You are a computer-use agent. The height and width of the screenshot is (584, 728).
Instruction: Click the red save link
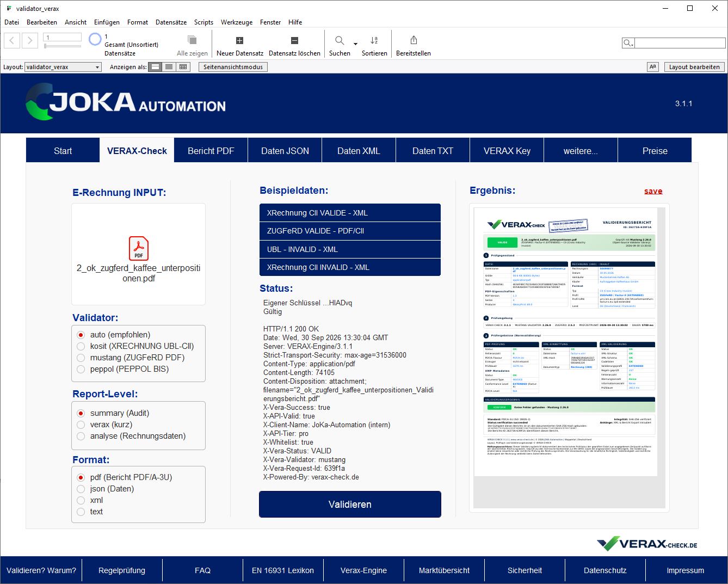(x=653, y=191)
